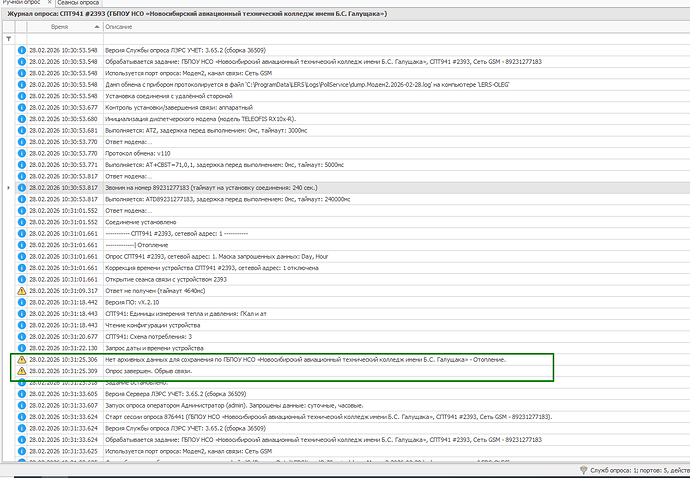Select row 'Звоним на номер 89231277183'
The image size is (690, 478).
[x=200, y=187]
